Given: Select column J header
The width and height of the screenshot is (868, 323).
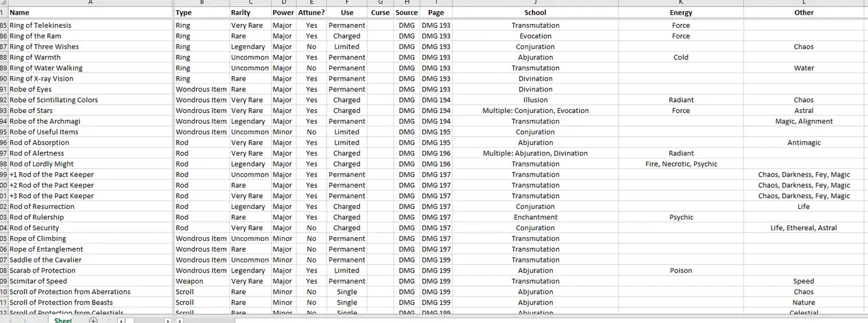Looking at the screenshot, I should tap(535, 3).
